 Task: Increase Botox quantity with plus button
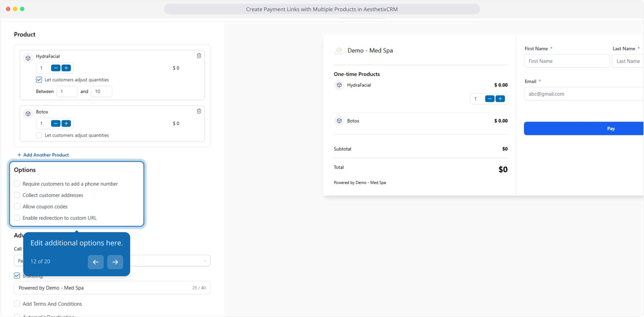(66, 124)
